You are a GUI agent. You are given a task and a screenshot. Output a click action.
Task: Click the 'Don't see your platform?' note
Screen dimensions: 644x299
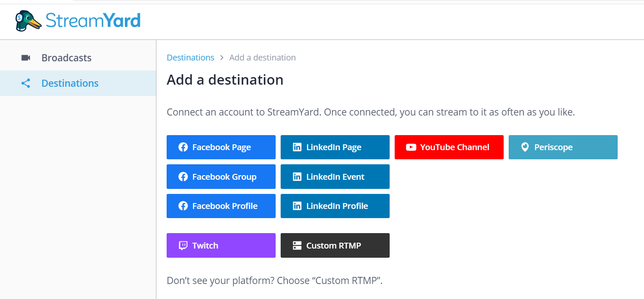coord(275,280)
